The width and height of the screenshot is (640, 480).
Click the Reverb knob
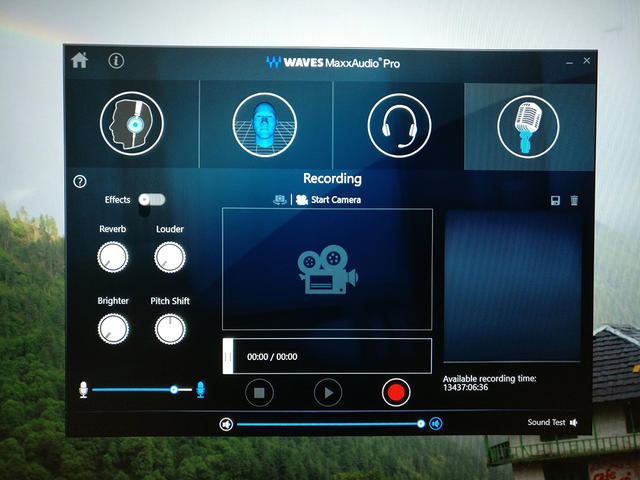coord(113,257)
